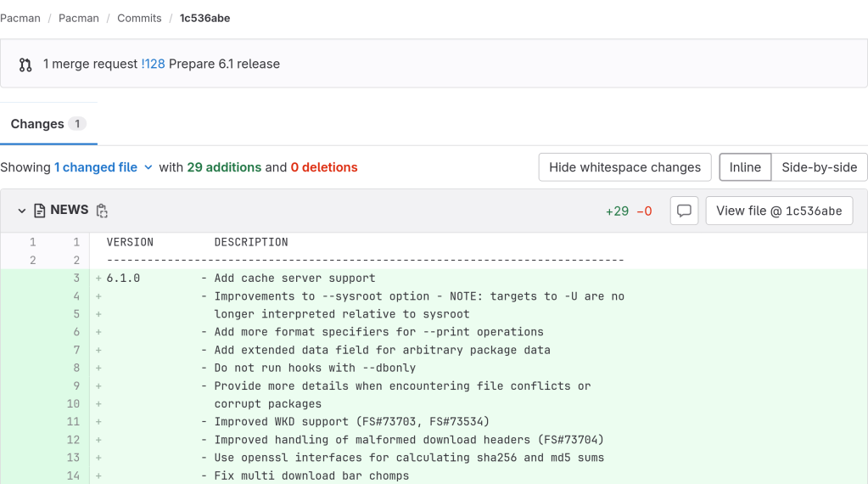Open the first Pacman breadcrumb group
The image size is (868, 484).
pyautogui.click(x=20, y=18)
